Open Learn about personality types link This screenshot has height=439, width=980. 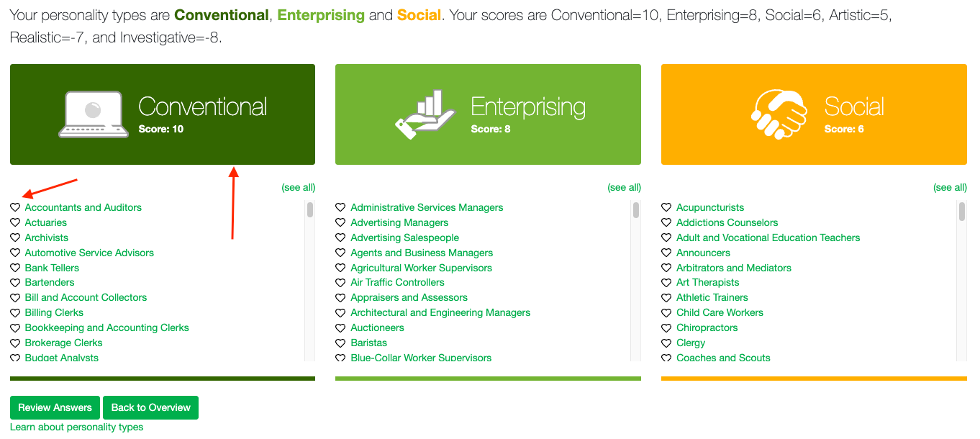76,427
